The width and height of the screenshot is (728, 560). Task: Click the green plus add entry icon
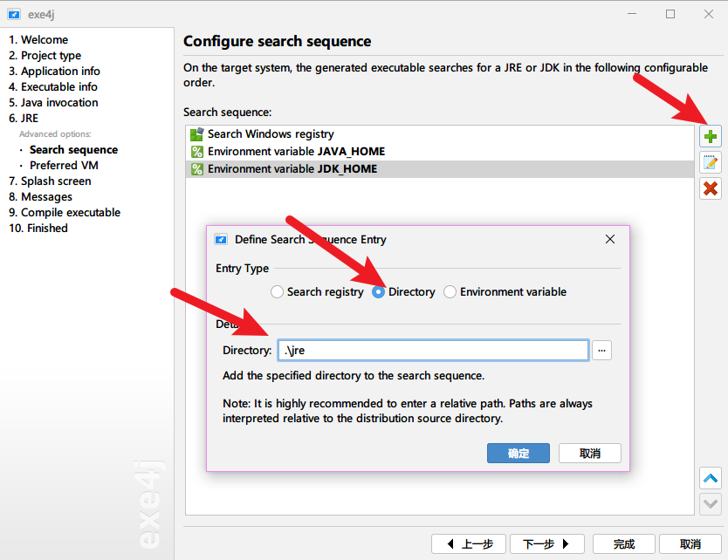(711, 136)
